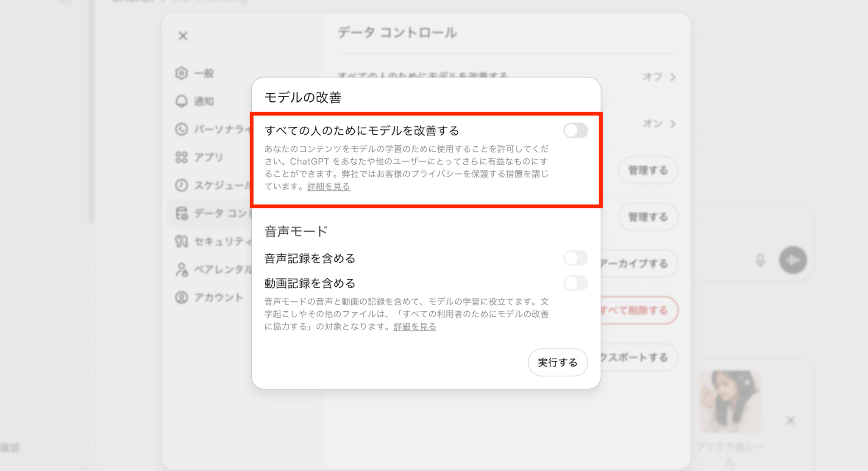Click the 実行する button

[557, 363]
